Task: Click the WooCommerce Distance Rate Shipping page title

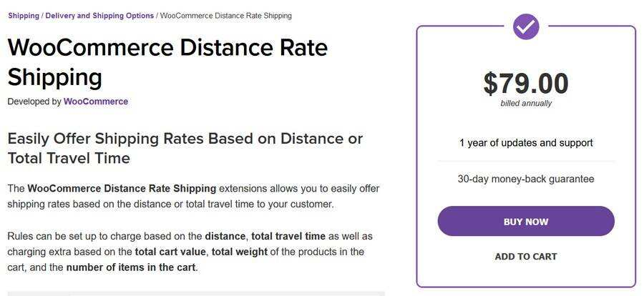Action: (167, 63)
